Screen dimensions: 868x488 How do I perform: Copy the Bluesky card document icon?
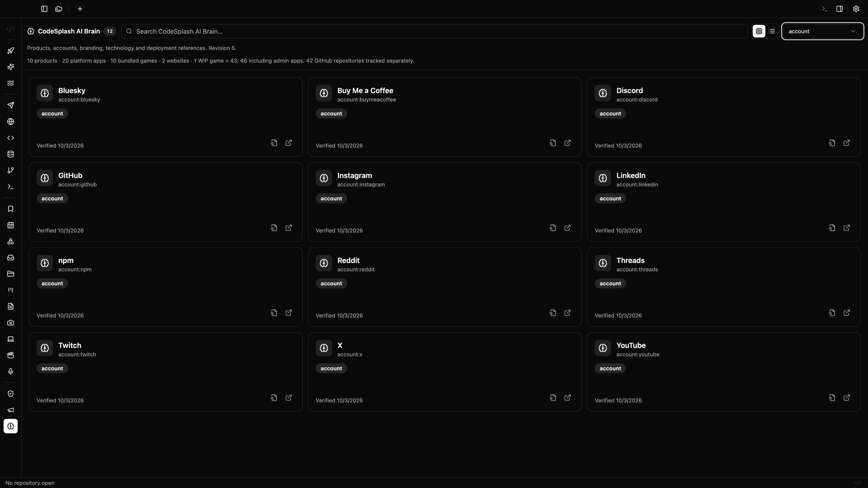click(x=274, y=143)
